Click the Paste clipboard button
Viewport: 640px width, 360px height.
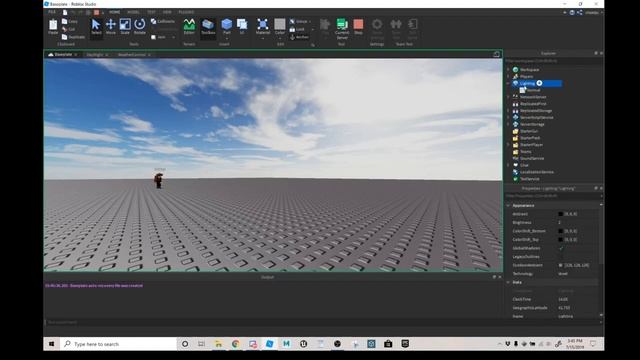[53, 27]
